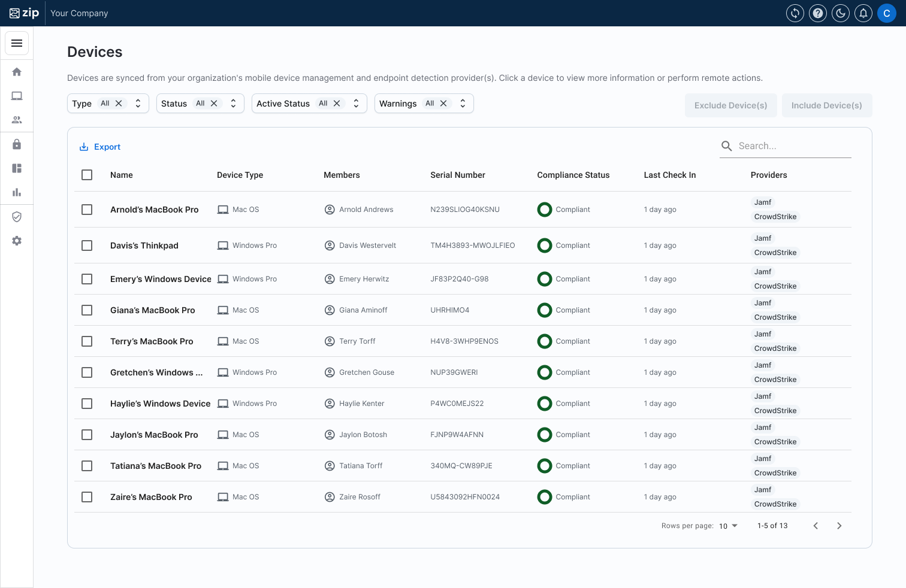This screenshot has width=906, height=588.
Task: Go to the Home icon in the sidebar
Action: click(x=17, y=72)
